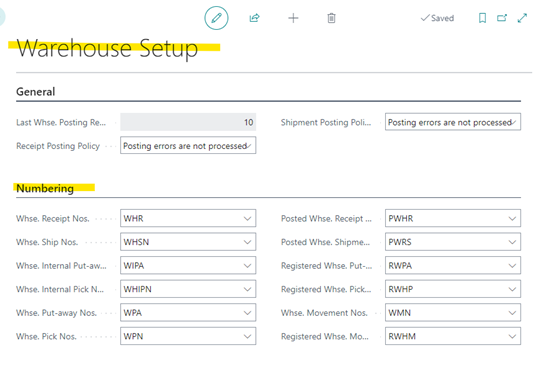The image size is (557, 371).
Task: Click the WHR value field
Action: (188, 218)
